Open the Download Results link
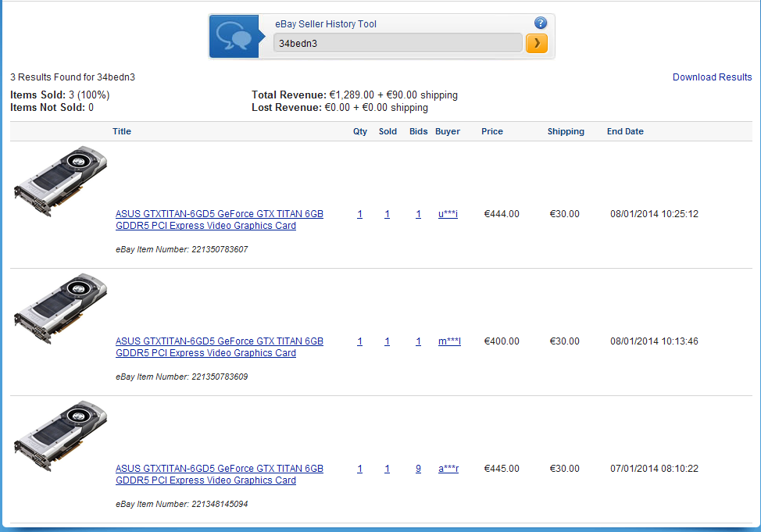 712,77
